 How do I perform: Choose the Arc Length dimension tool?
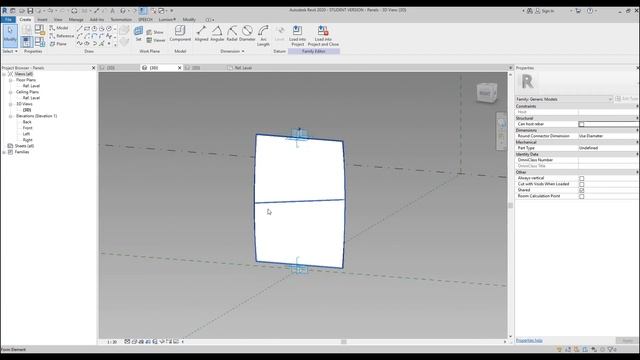pyautogui.click(x=263, y=36)
